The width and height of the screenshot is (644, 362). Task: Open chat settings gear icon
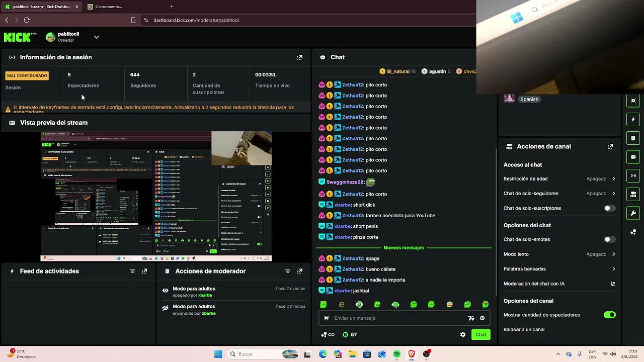click(463, 335)
